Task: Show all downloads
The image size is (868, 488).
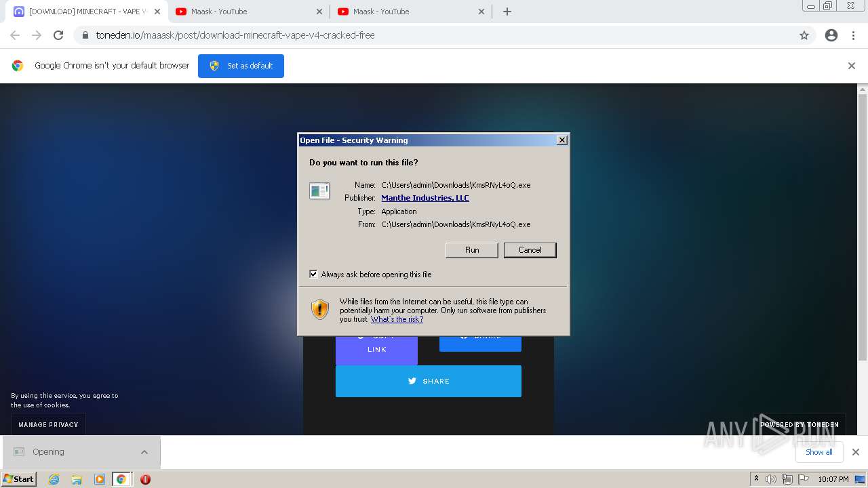Action: (819, 452)
